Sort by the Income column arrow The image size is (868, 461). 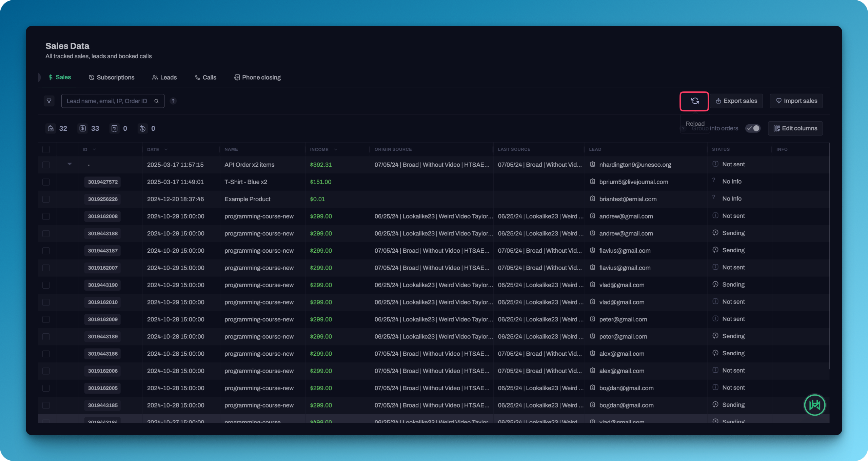336,149
